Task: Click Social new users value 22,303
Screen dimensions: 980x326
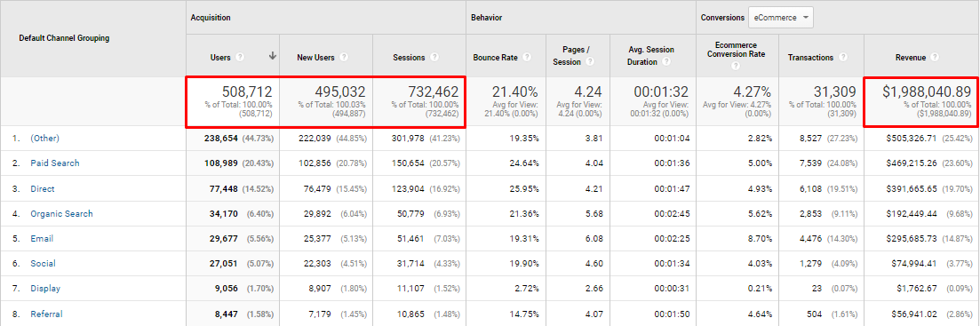Action: [316, 264]
